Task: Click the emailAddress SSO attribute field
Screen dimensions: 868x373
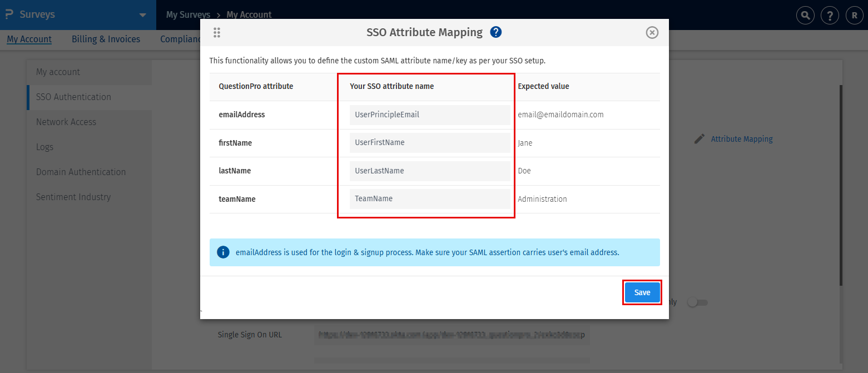Action: [429, 115]
